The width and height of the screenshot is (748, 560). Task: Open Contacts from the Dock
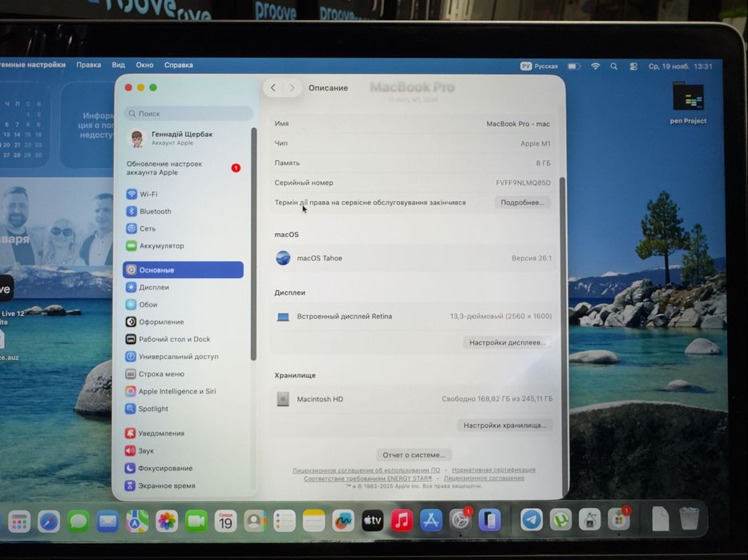coord(255,522)
